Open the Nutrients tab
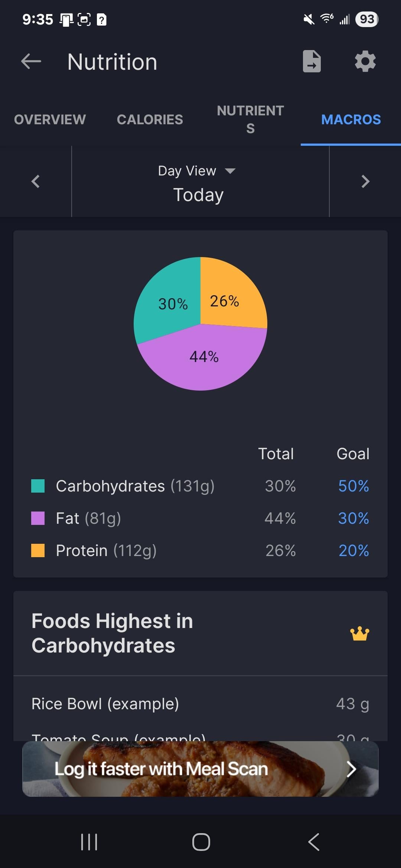 [x=251, y=119]
